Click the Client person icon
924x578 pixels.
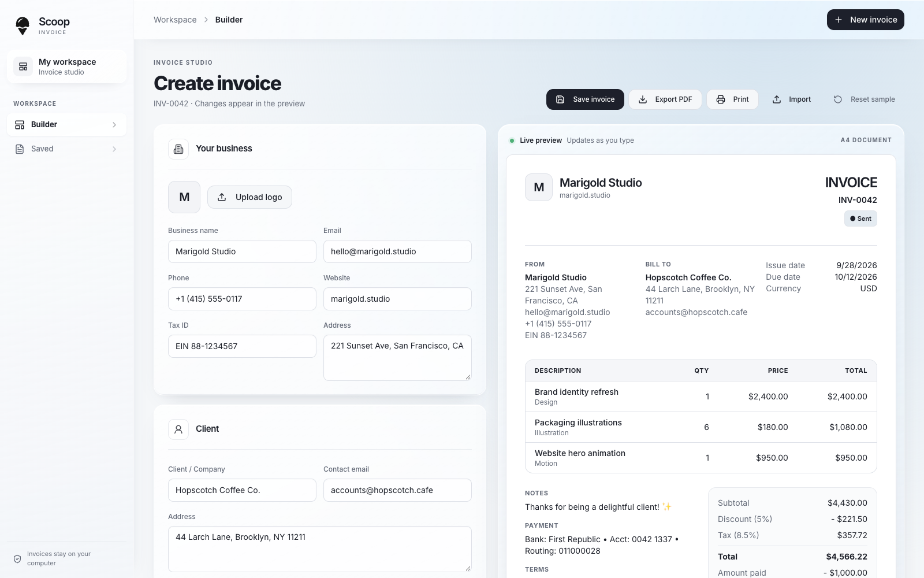178,429
